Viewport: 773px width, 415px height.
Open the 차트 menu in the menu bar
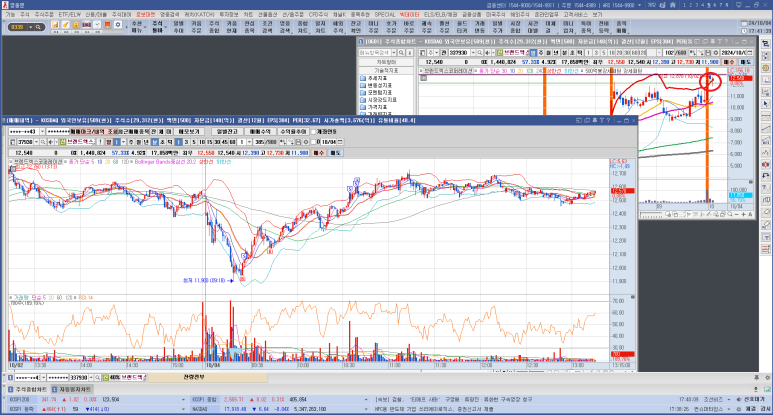248,15
